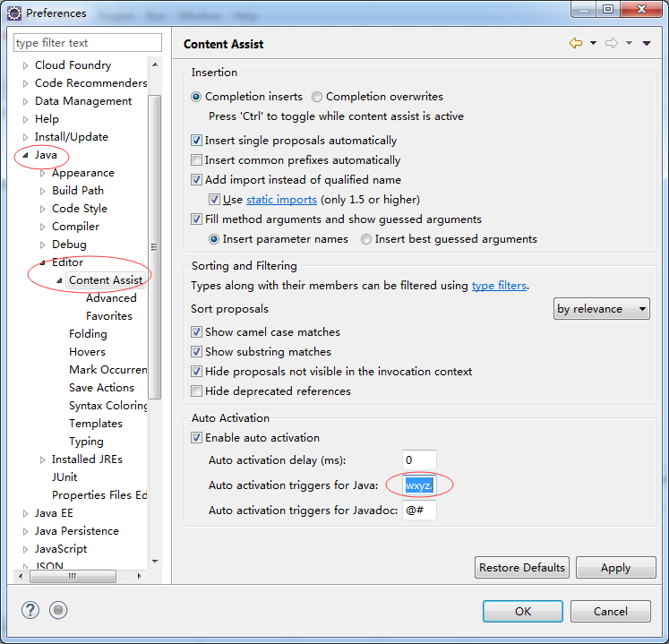Collapse the Content Assist node
This screenshot has width=669, height=644.
coord(59,281)
